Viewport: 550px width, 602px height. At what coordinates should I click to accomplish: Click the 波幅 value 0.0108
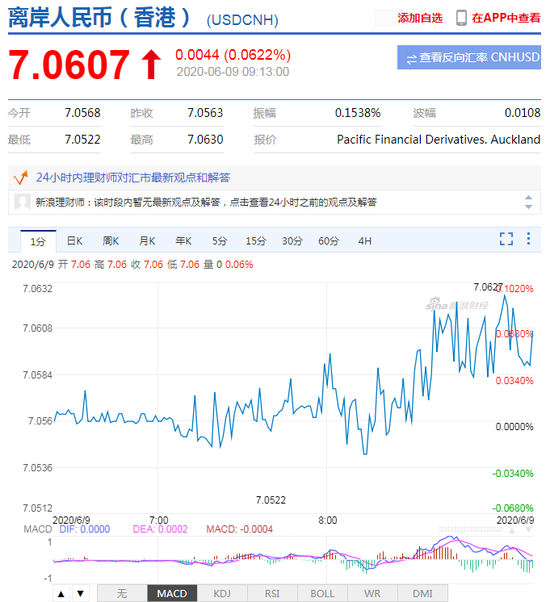(522, 113)
